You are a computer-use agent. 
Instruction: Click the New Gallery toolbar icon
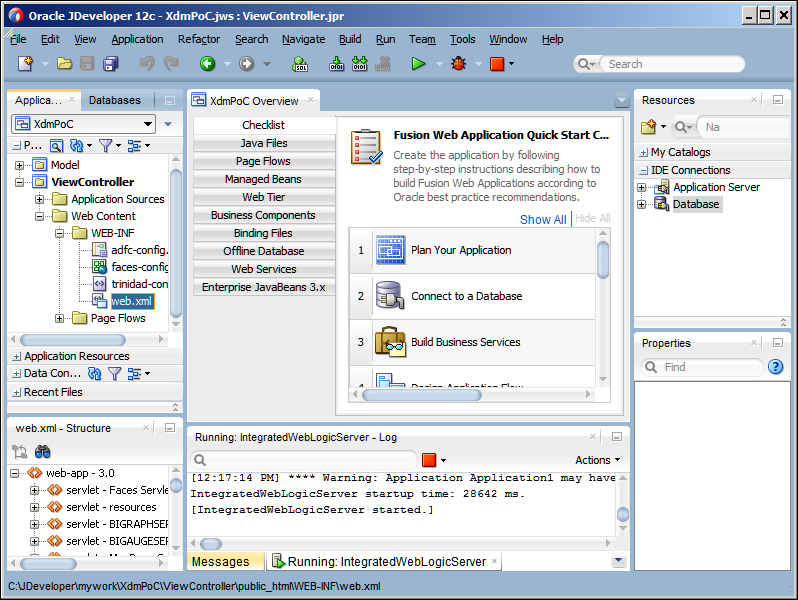point(25,64)
